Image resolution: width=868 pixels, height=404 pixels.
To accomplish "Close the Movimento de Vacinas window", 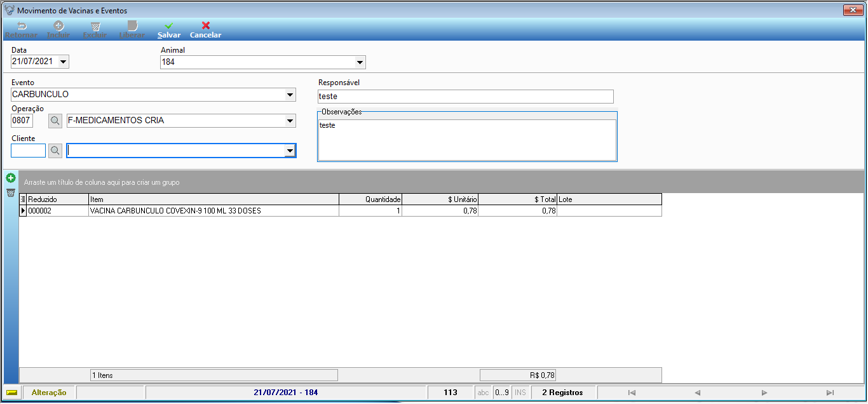I will [851, 10].
